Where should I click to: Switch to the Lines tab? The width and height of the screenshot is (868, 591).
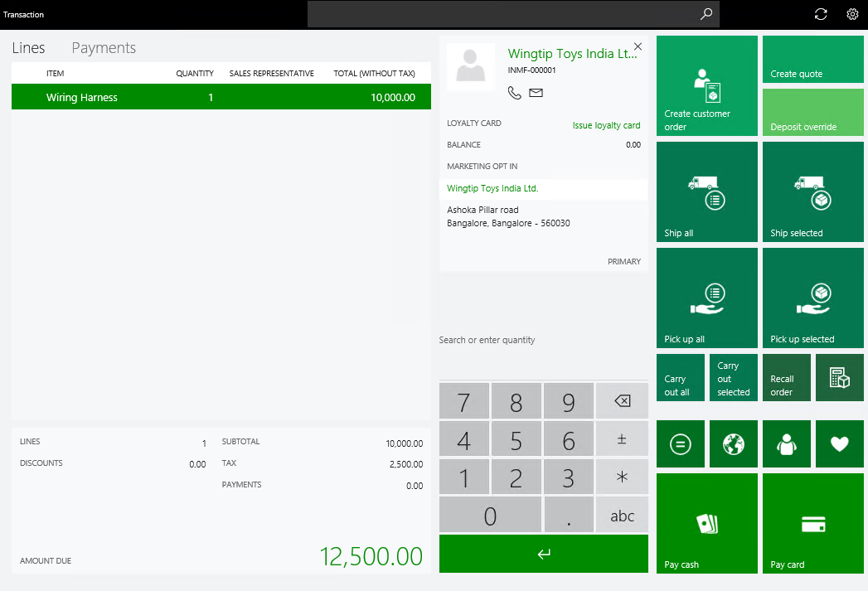pyautogui.click(x=28, y=48)
